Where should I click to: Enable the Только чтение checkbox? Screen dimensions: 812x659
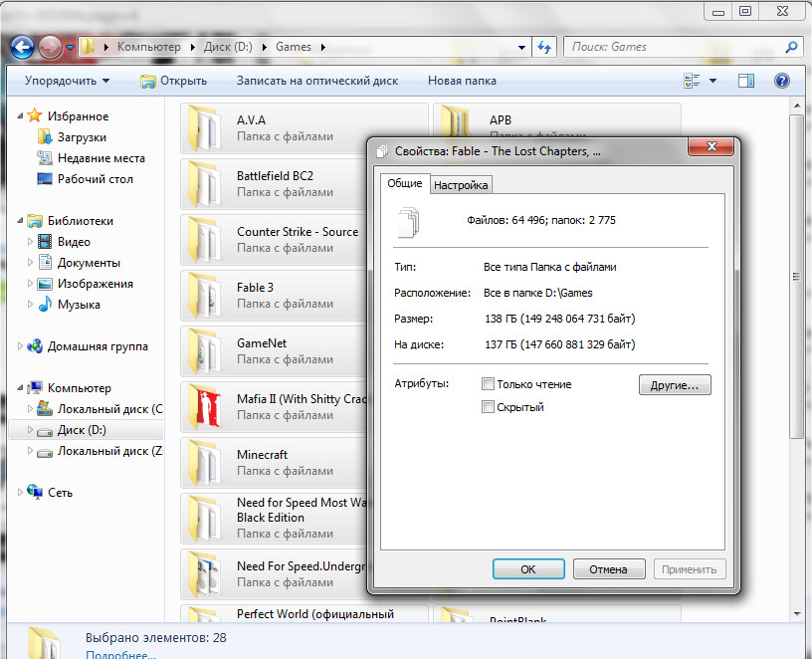click(488, 384)
